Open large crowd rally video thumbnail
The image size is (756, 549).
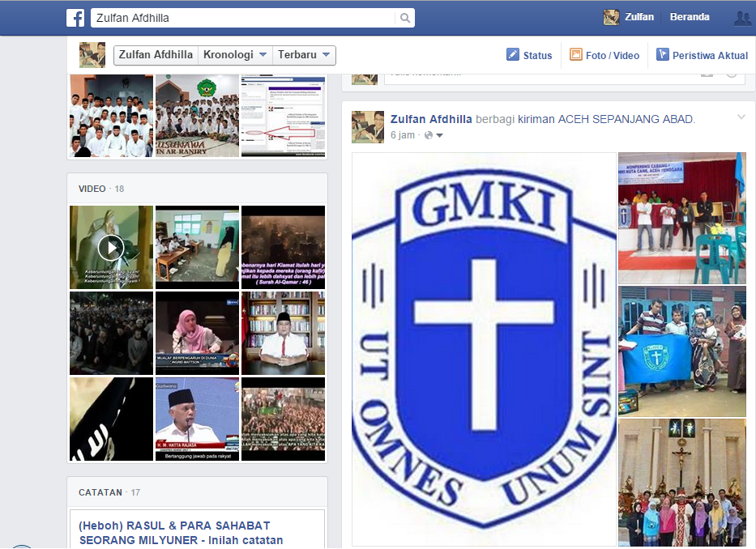[283, 419]
